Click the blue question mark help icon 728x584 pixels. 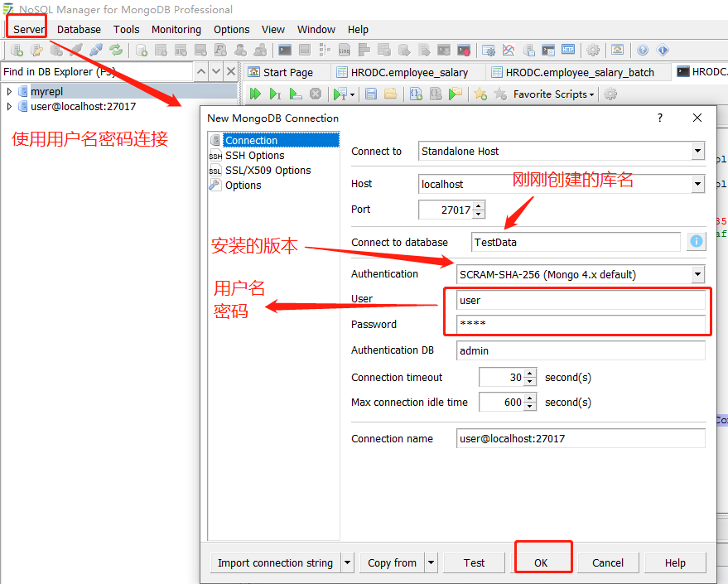click(643, 50)
